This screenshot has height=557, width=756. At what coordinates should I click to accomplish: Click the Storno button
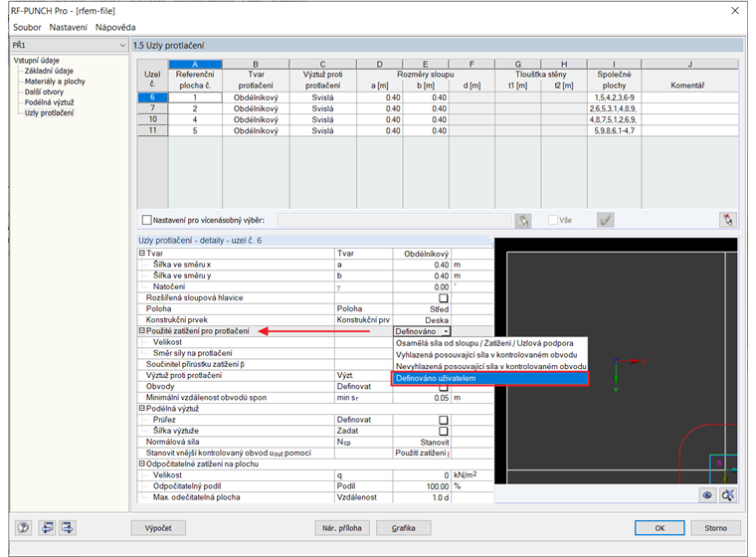tap(715, 528)
